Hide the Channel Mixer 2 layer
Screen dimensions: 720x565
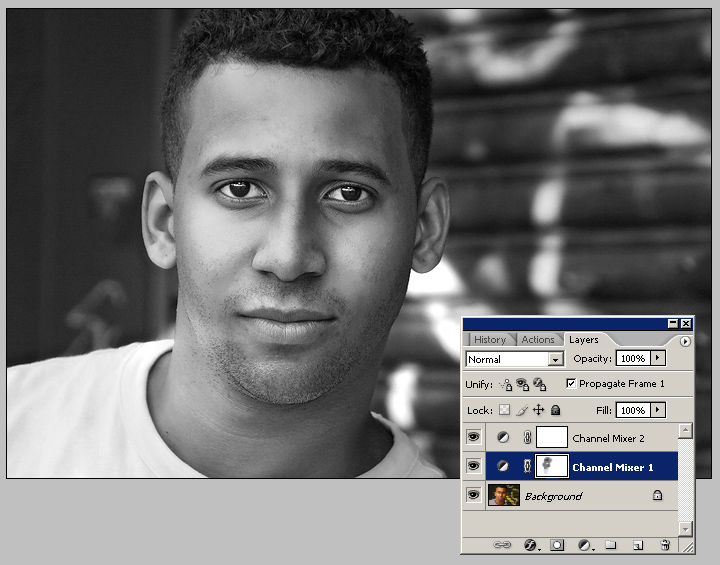[473, 437]
